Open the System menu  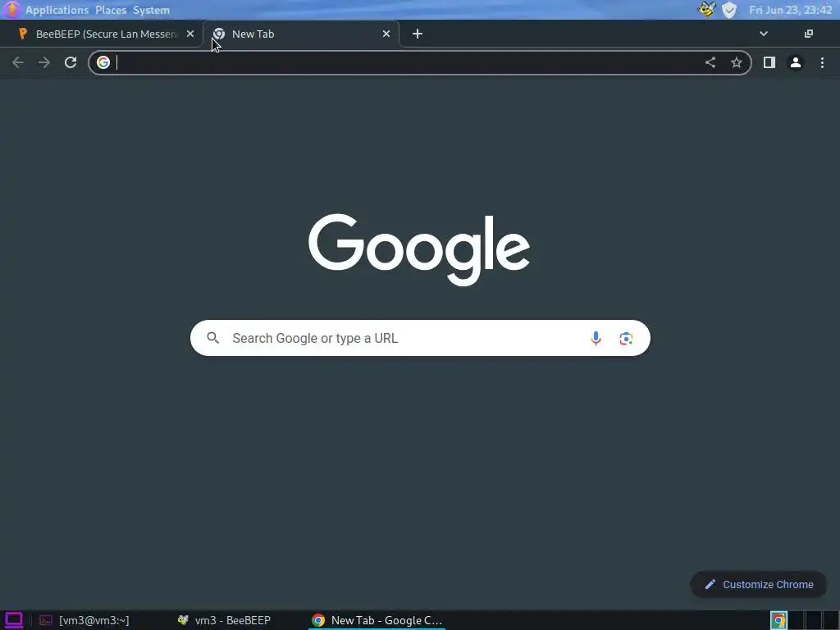(x=151, y=10)
